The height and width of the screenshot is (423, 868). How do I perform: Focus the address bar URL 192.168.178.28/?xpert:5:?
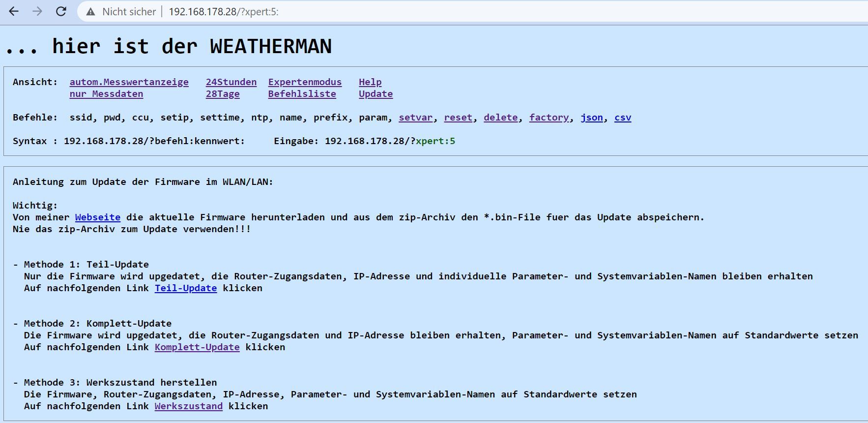pos(224,12)
